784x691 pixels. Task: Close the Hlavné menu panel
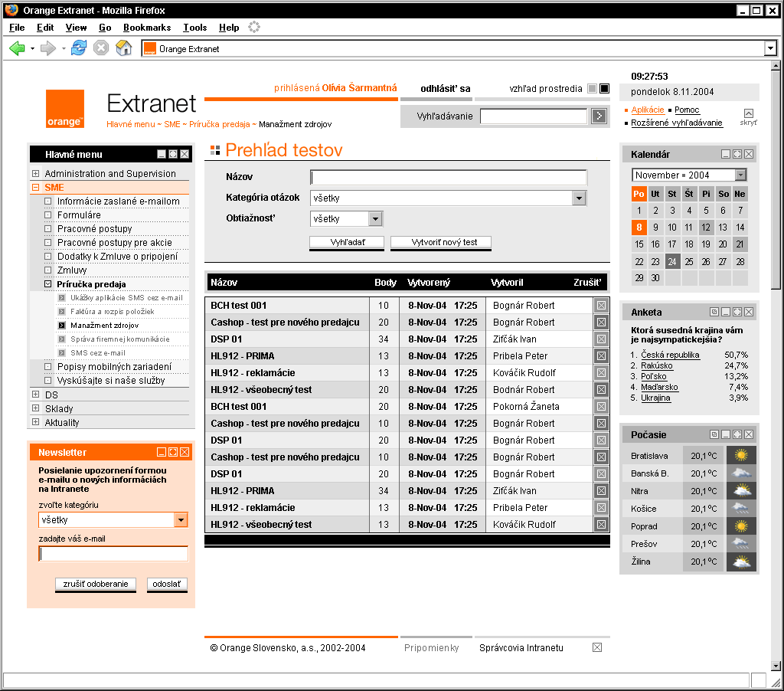point(185,154)
